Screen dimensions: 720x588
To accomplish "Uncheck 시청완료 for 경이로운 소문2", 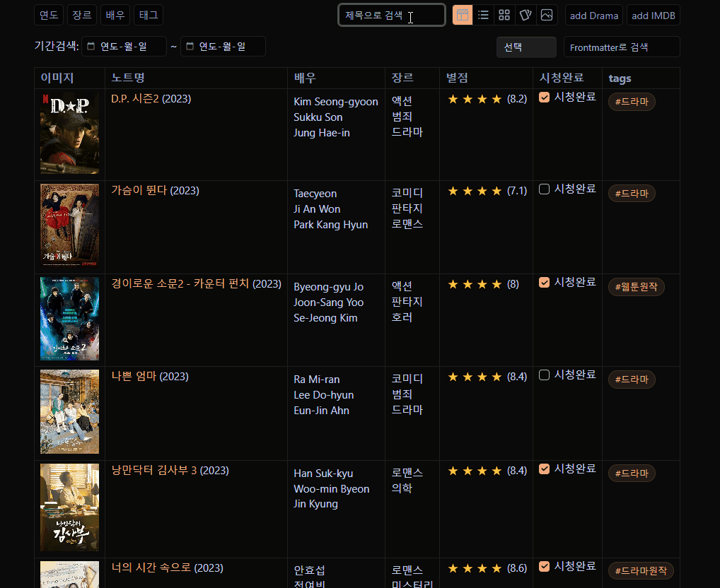I will point(544,283).
